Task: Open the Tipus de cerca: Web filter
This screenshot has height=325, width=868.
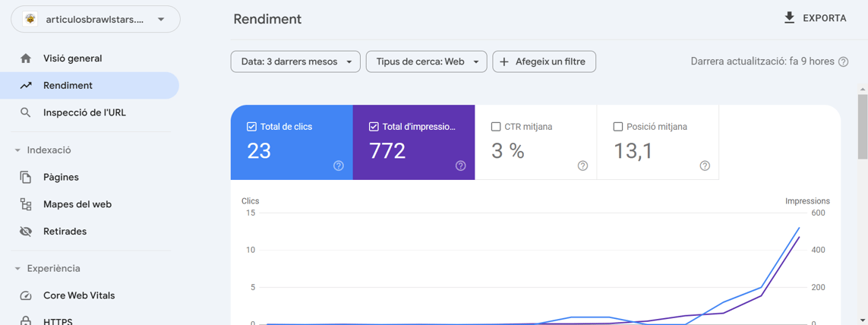Action: [x=426, y=62]
